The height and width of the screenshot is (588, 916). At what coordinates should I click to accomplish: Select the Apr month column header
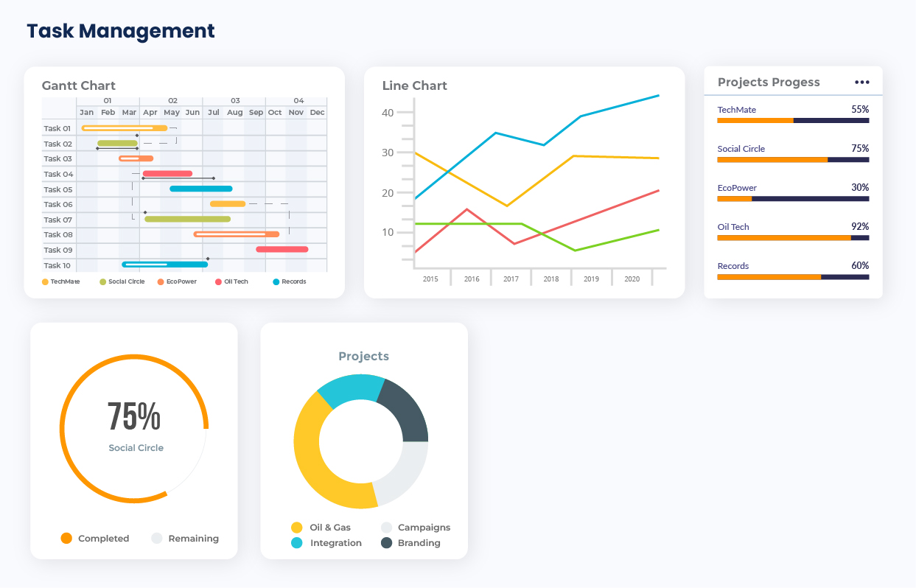150,113
